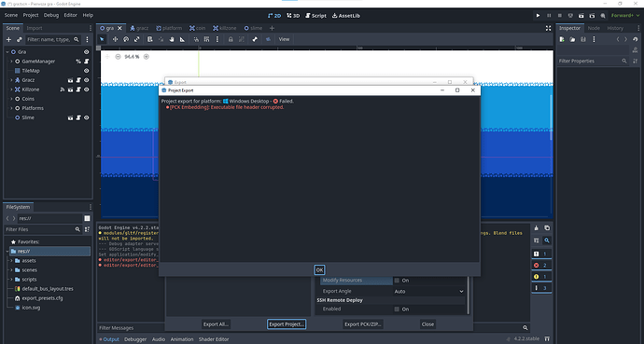Add a new child node

pyautogui.click(x=8, y=39)
